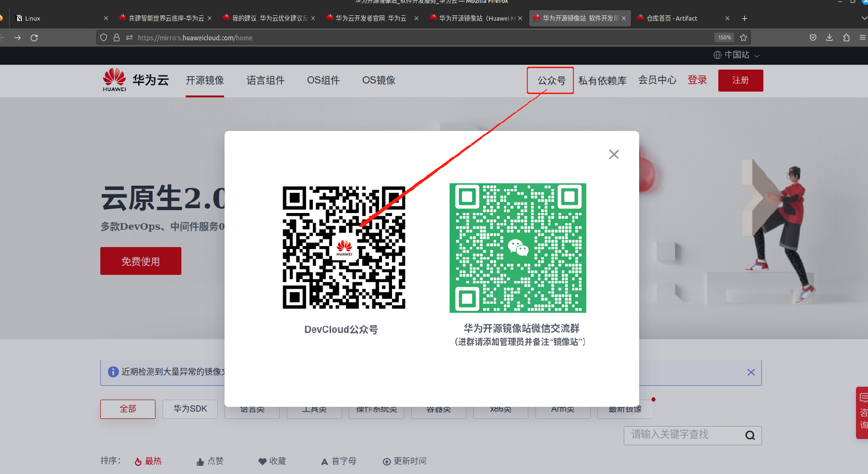This screenshot has width=868, height=474.
Task: Open the Firefox downloads panel
Action: pyautogui.click(x=829, y=37)
